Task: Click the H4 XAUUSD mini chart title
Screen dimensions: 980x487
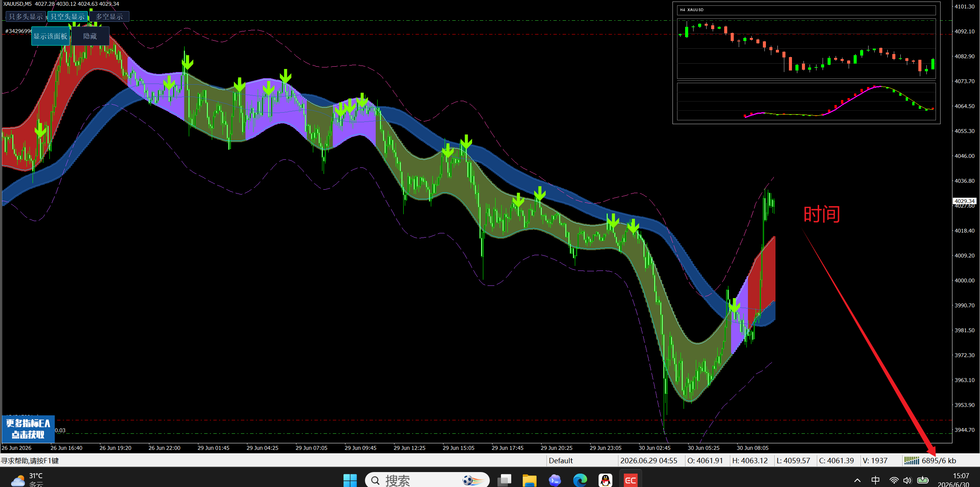Action: click(692, 10)
